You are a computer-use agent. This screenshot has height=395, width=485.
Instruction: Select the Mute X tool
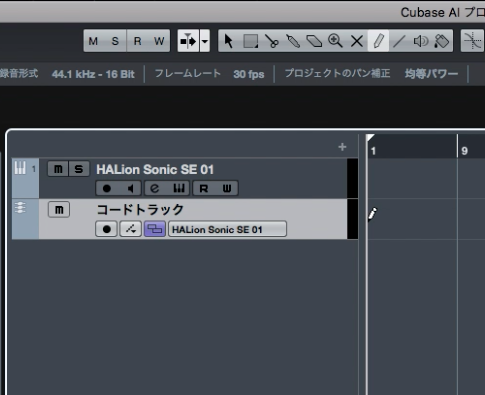pyautogui.click(x=357, y=41)
